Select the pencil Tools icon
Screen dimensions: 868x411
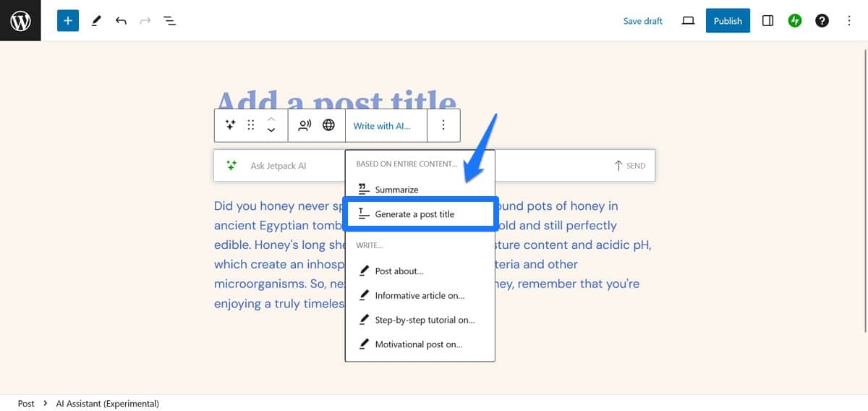(96, 21)
